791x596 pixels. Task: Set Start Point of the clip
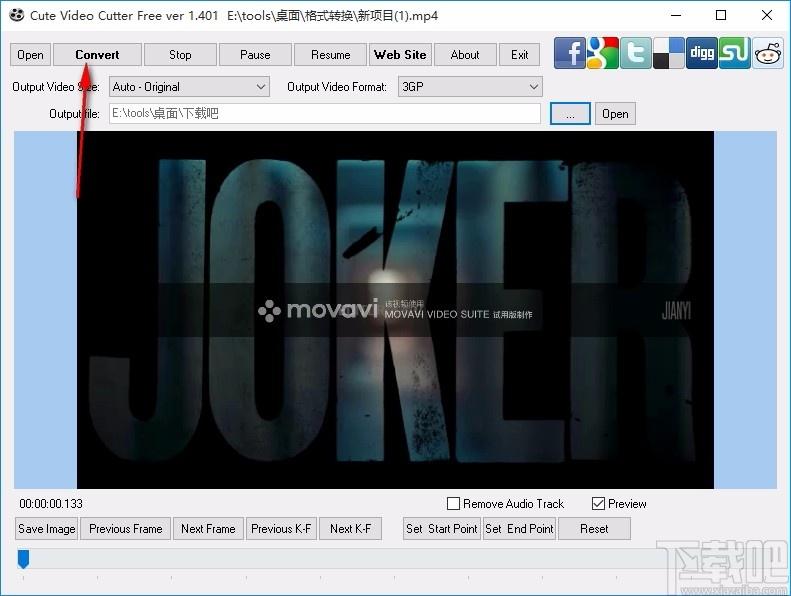click(x=441, y=529)
